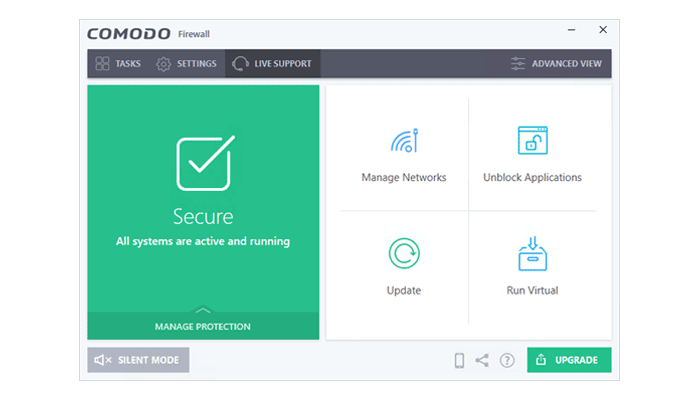Viewport: 700px width, 400px height.
Task: Open help via question mark icon
Action: 507,360
